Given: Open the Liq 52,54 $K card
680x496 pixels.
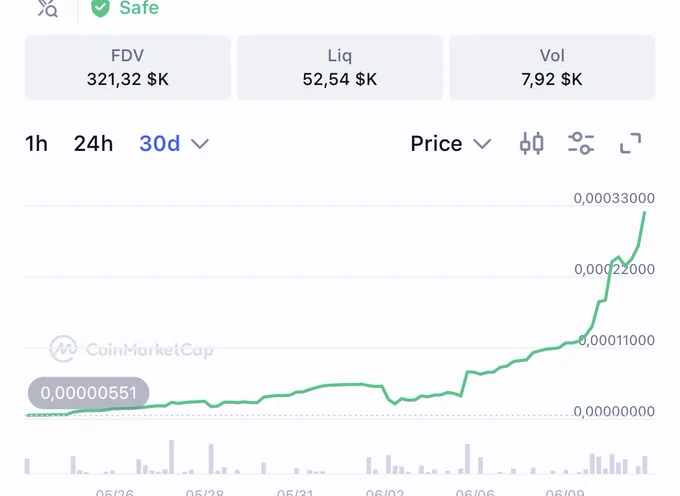Looking at the screenshot, I should coord(340,67).
